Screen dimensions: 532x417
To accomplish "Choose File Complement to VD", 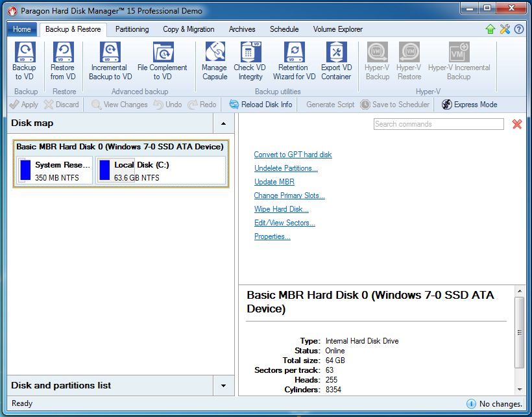I will [162, 60].
